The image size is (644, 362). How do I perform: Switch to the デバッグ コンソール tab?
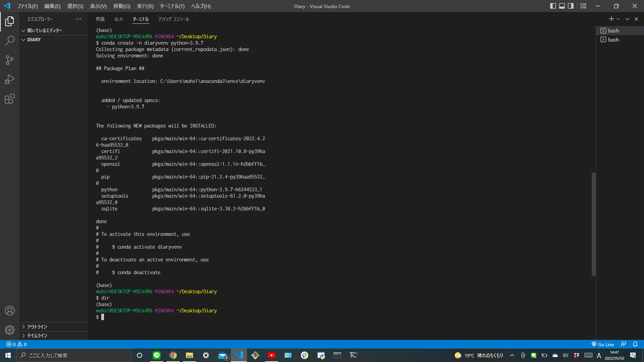click(174, 19)
